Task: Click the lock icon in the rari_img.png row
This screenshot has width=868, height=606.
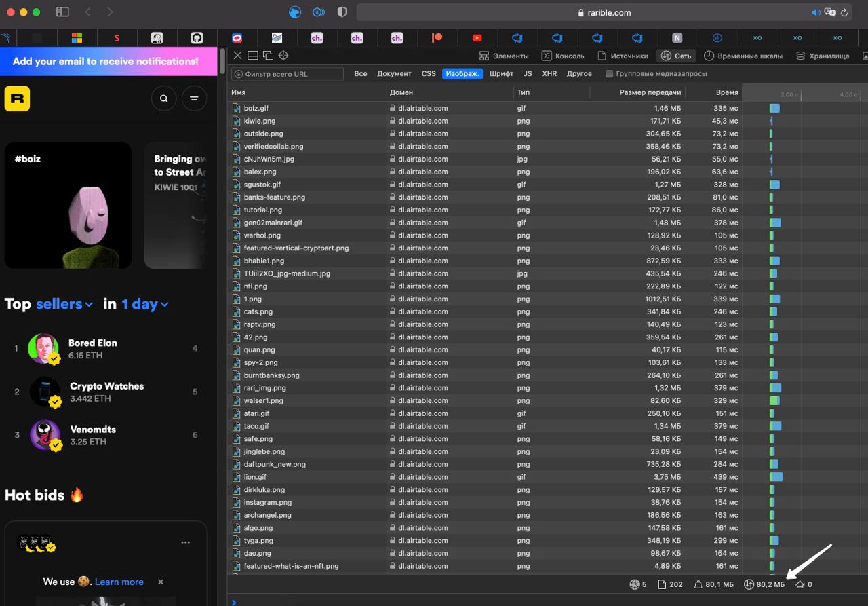Action: tap(393, 387)
